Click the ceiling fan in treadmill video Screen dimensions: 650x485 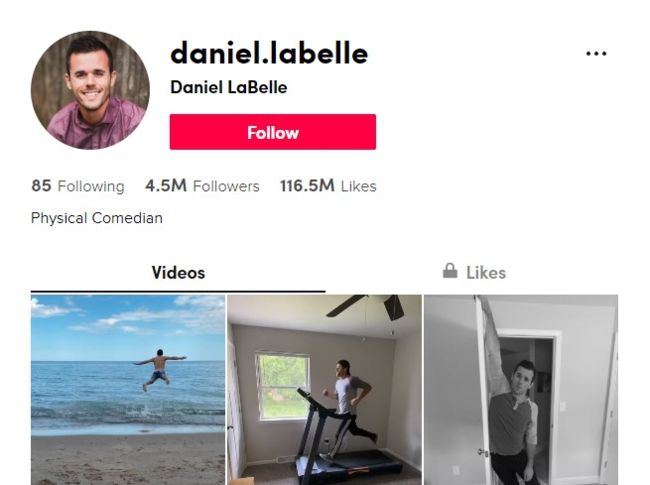[x=367, y=306]
